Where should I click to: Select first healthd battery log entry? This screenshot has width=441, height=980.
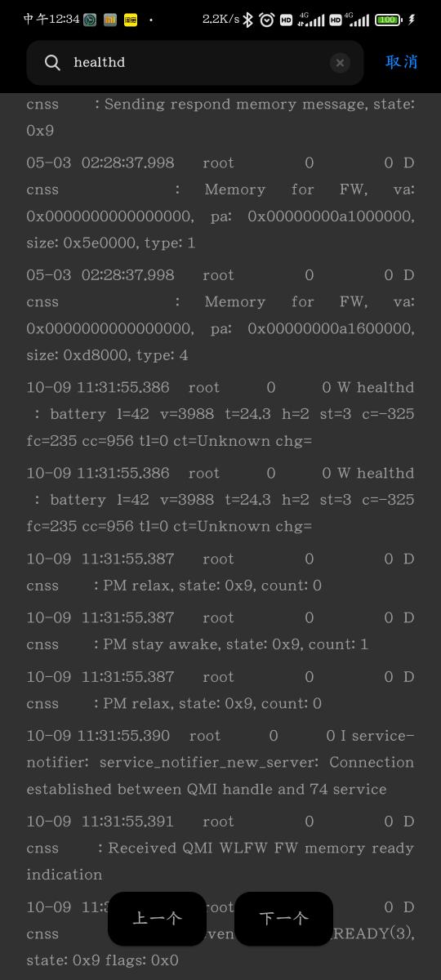(x=220, y=414)
